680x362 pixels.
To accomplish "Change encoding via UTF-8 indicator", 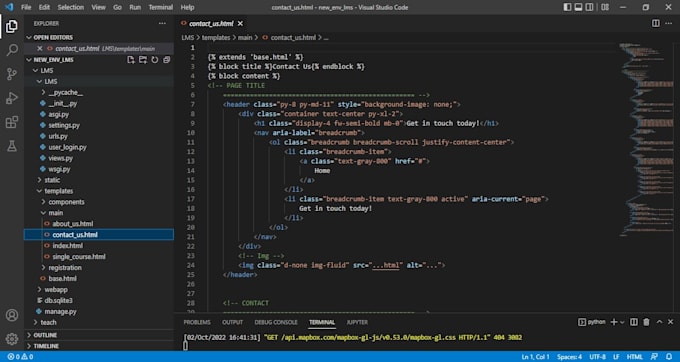I will click(598, 357).
